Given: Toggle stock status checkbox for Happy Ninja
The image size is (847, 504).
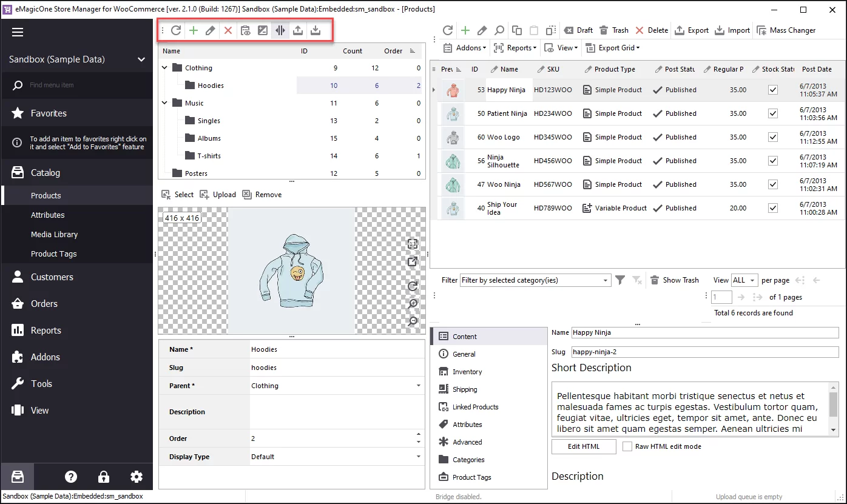Looking at the screenshot, I should 772,90.
